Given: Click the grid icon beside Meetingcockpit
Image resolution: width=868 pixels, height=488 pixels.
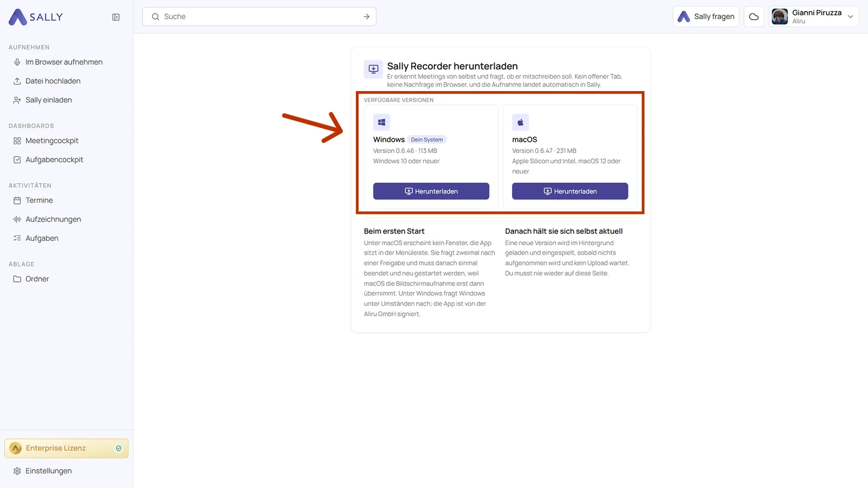Looking at the screenshot, I should 17,141.
